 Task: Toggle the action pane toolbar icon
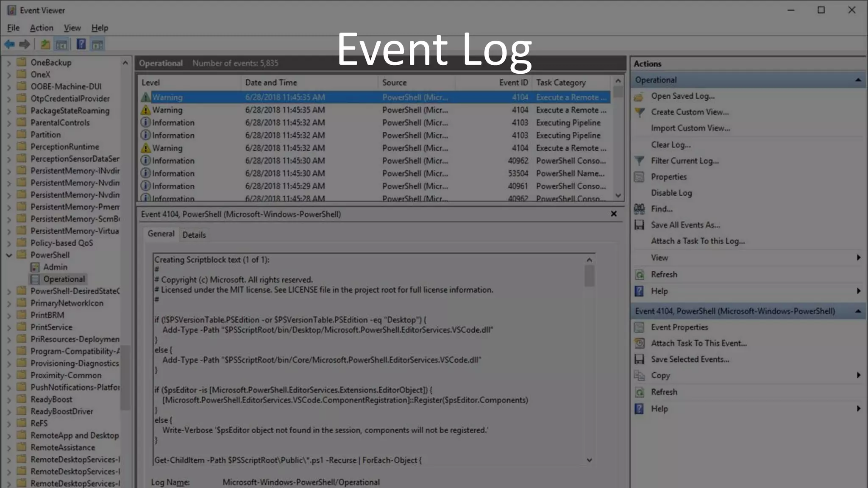pyautogui.click(x=97, y=44)
